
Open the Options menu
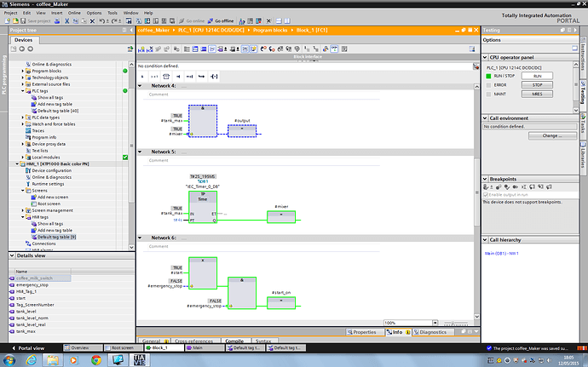click(x=94, y=13)
